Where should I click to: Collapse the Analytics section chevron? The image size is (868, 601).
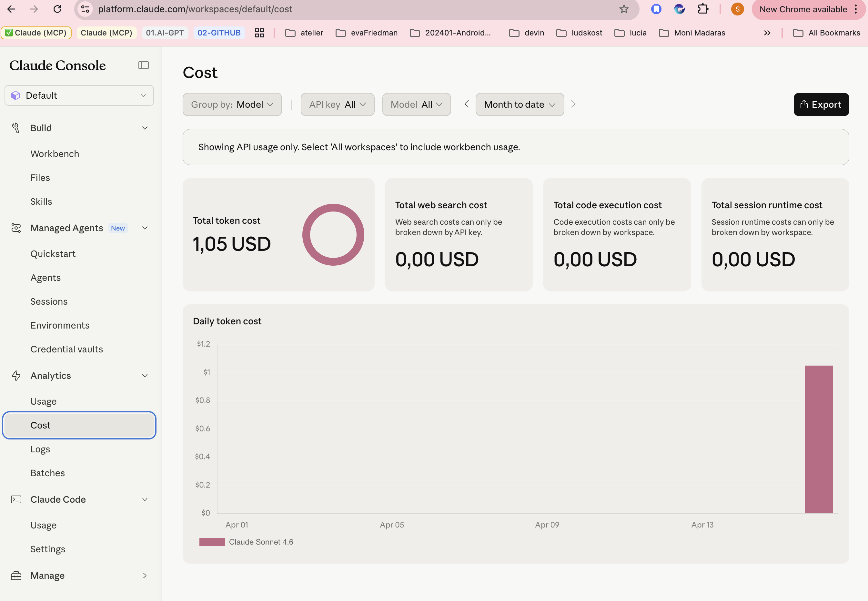145,376
